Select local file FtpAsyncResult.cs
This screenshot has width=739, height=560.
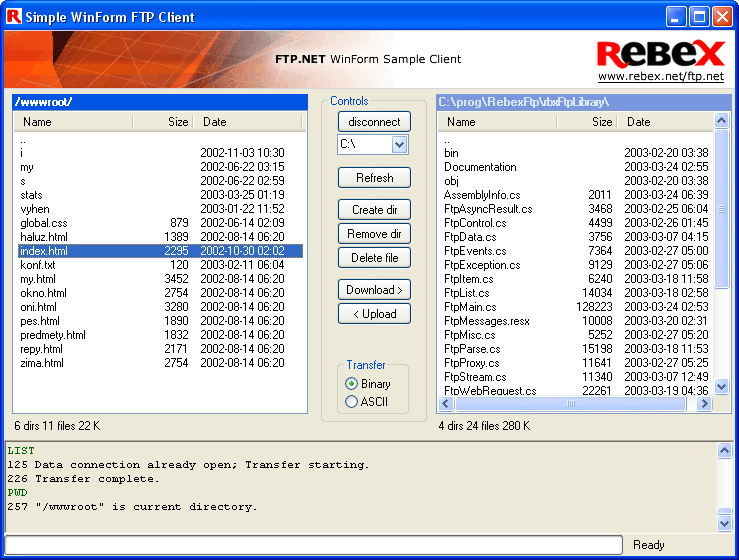tap(488, 209)
